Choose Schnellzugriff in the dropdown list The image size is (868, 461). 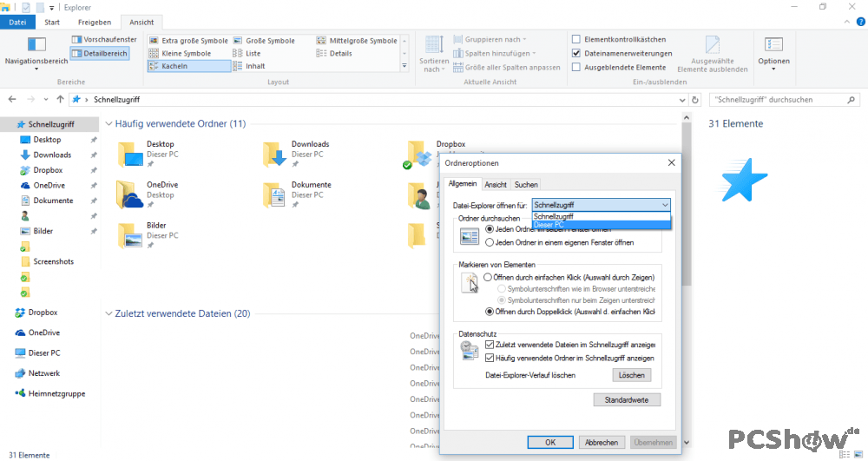pyautogui.click(x=602, y=216)
